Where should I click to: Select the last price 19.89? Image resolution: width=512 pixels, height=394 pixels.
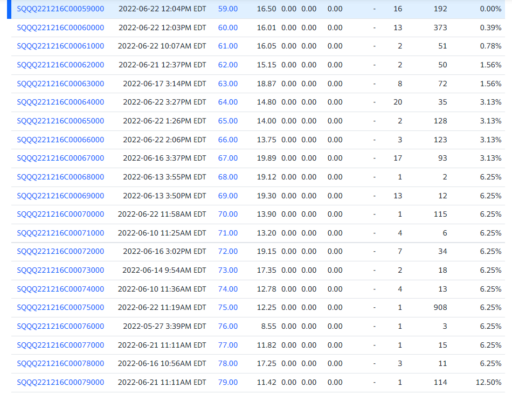tap(266, 158)
